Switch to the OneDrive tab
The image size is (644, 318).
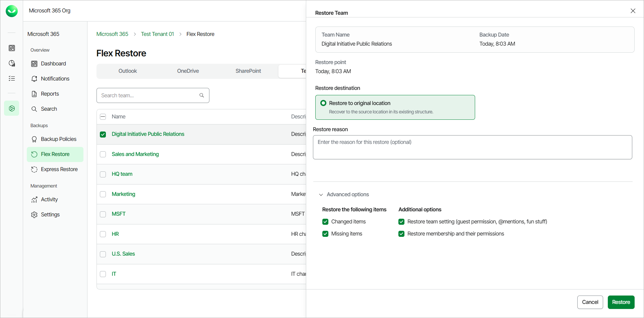point(188,71)
